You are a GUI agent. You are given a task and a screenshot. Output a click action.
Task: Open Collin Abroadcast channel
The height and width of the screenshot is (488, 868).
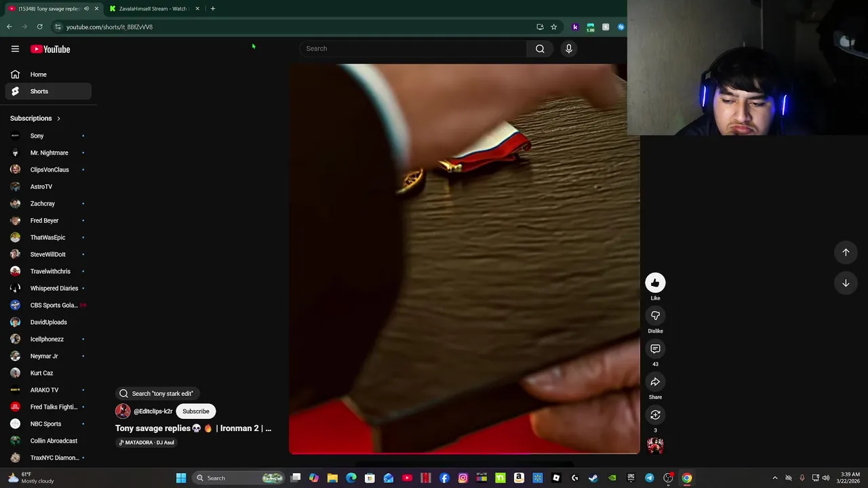[48, 441]
